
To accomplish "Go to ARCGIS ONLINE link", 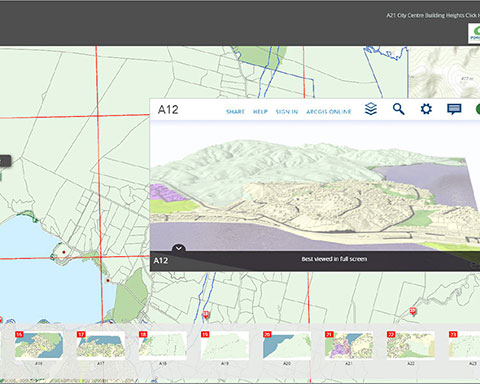I will click(x=329, y=112).
